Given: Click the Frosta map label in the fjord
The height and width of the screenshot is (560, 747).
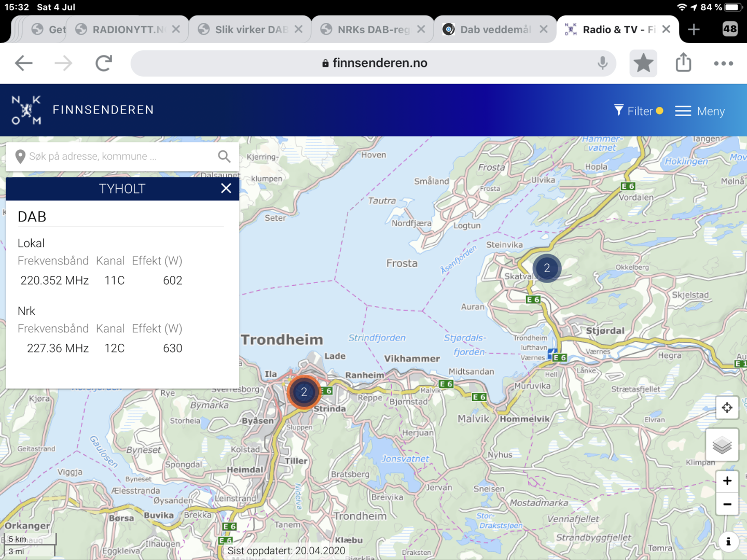Looking at the screenshot, I should pos(402,263).
